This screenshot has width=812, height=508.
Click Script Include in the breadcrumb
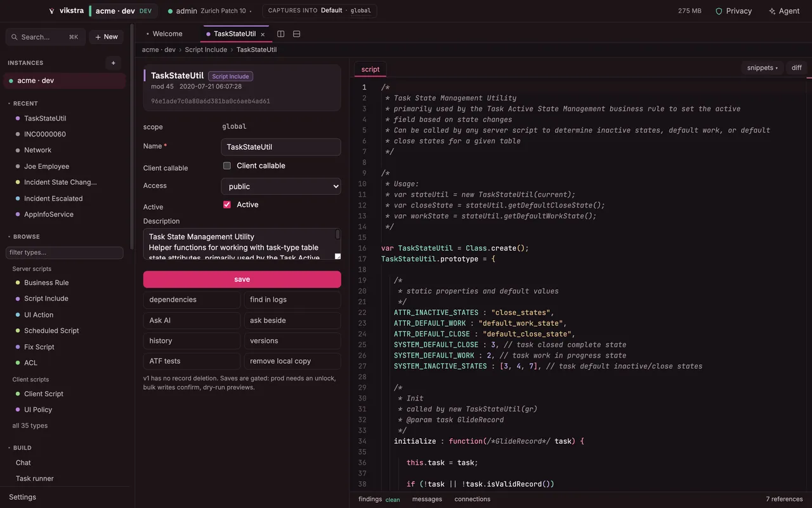[206, 50]
